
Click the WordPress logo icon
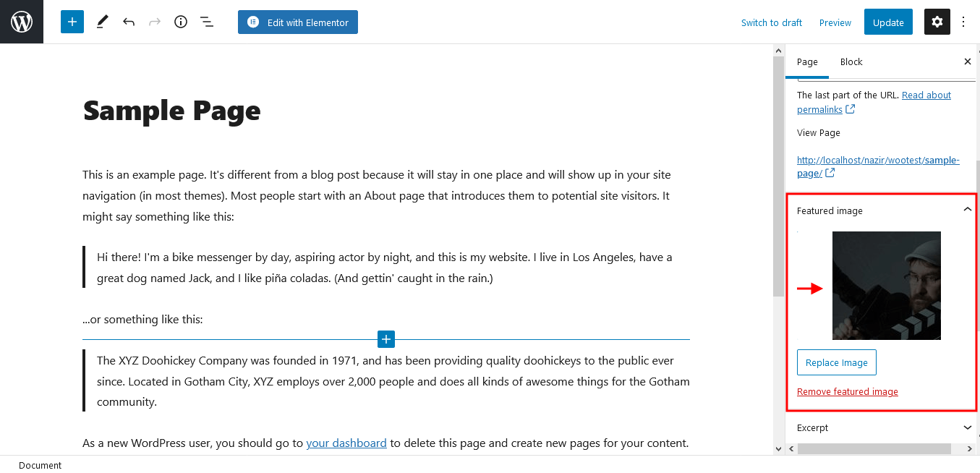(22, 22)
